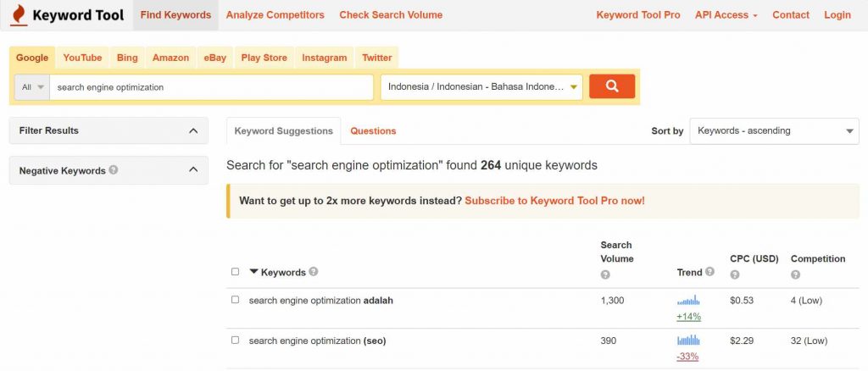Open the Indonesia / Indonesian language dropdown

481,86
